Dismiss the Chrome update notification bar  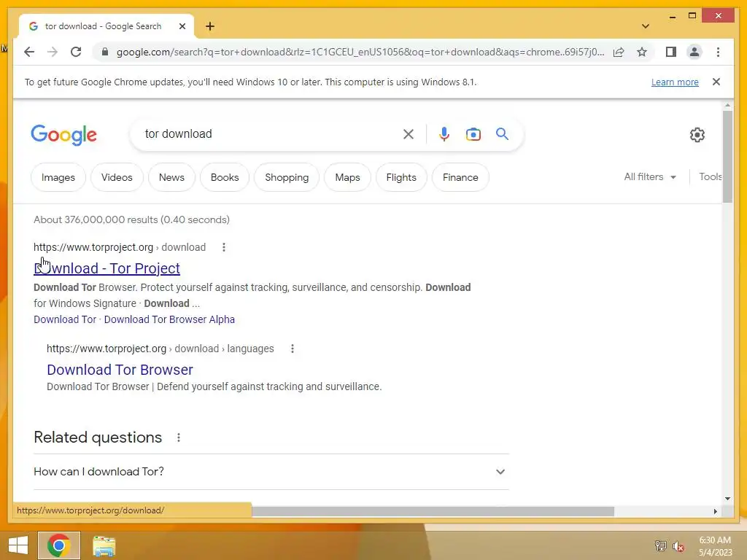coord(716,82)
